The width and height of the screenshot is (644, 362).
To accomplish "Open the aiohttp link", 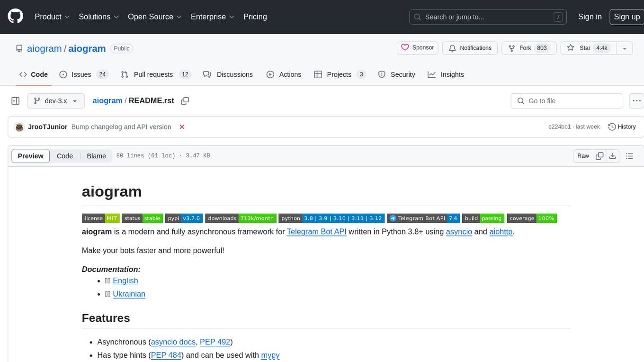I will coord(501,232).
